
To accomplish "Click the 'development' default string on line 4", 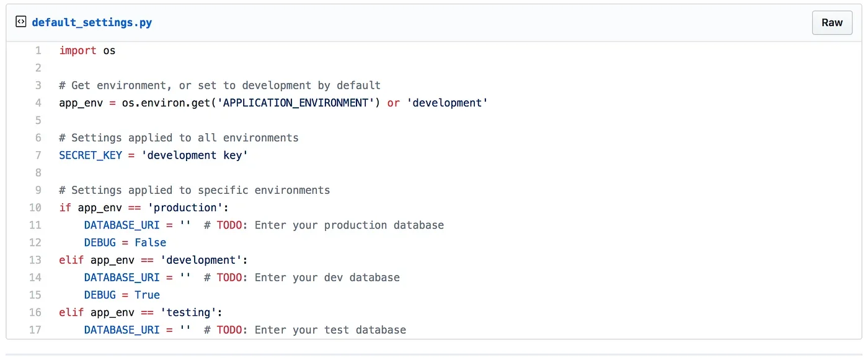I will coord(447,103).
